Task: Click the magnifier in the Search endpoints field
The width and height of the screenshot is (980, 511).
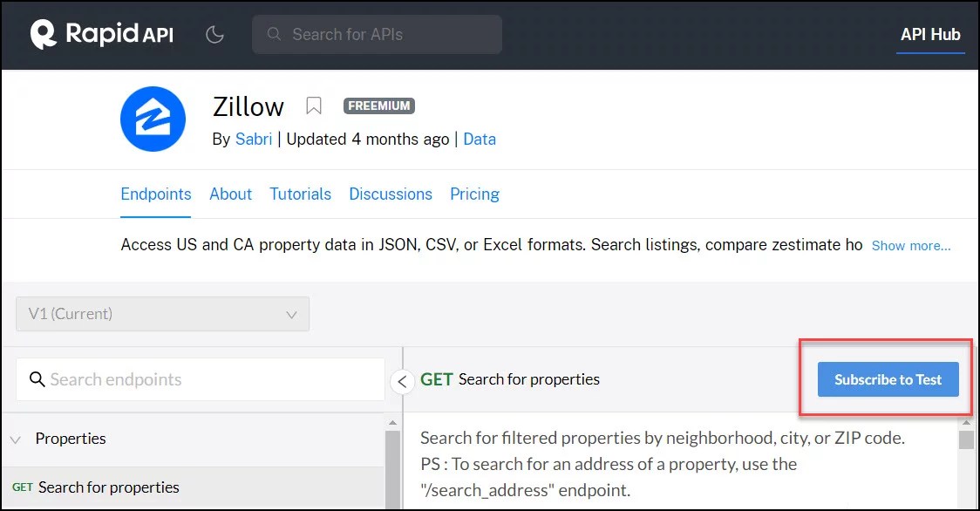Action: point(37,379)
